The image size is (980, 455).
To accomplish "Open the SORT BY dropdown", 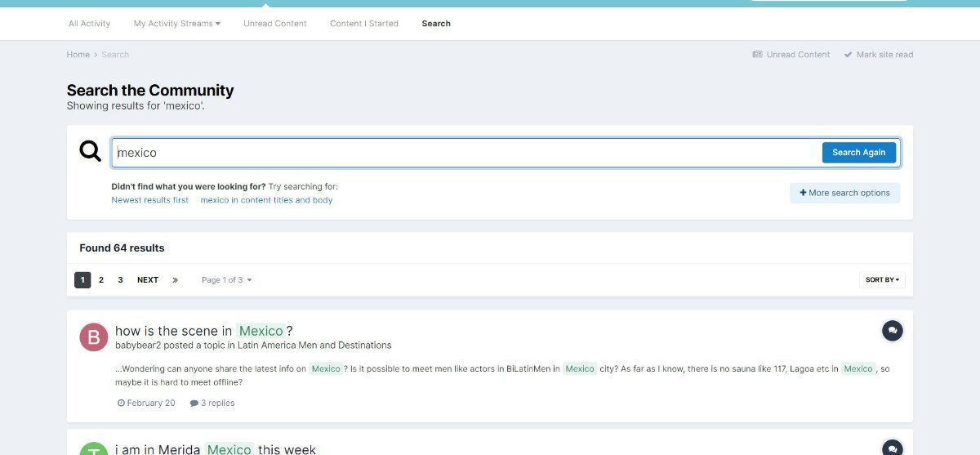I will [x=882, y=280].
